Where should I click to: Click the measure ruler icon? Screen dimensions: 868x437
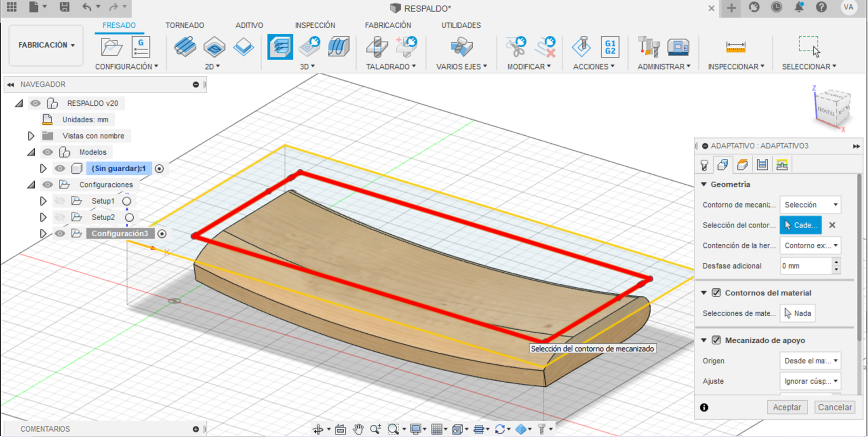(x=735, y=47)
